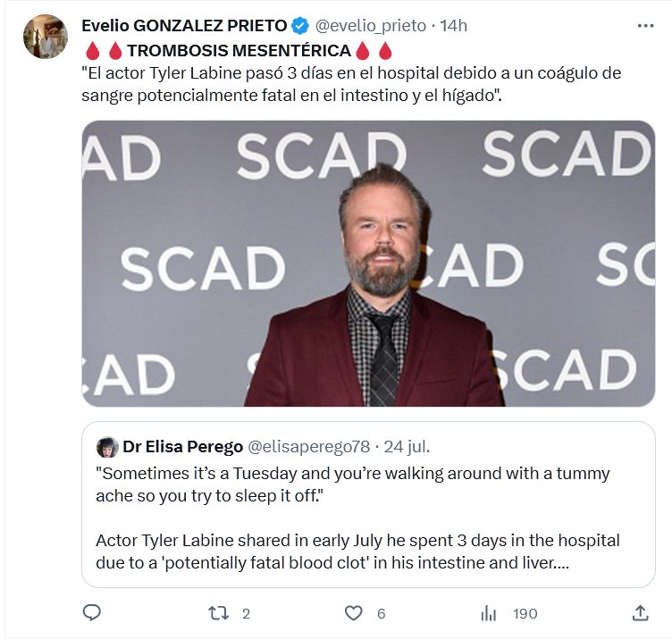Click the 190 views count

525,613
